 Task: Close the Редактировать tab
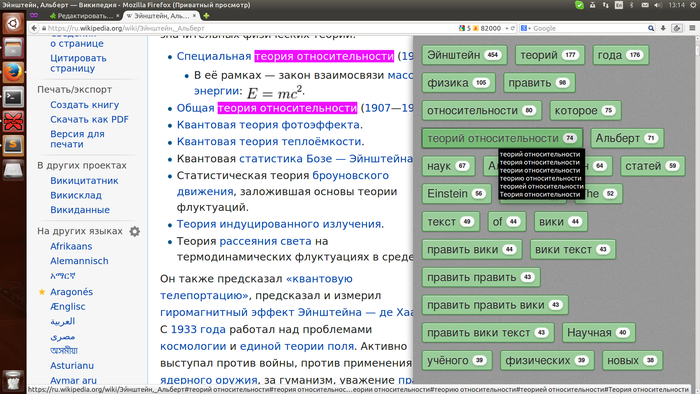117,16
